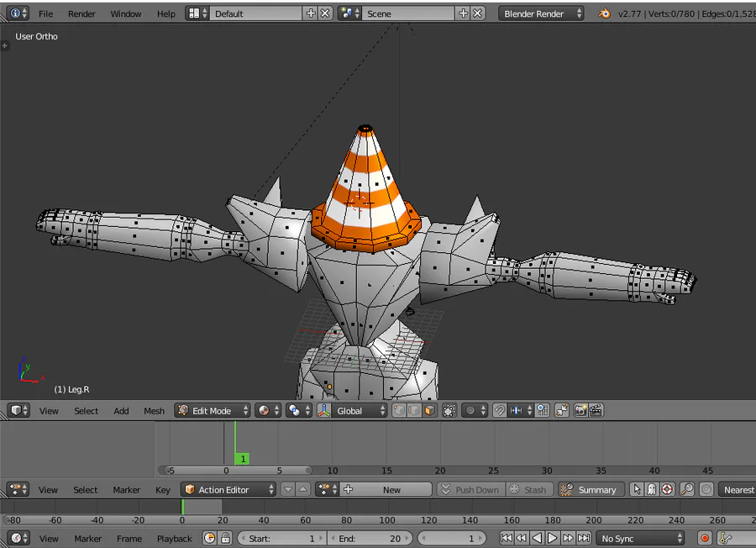Viewport: 756px width, 548px height.
Task: Click the Start frame field
Action: tap(281, 539)
